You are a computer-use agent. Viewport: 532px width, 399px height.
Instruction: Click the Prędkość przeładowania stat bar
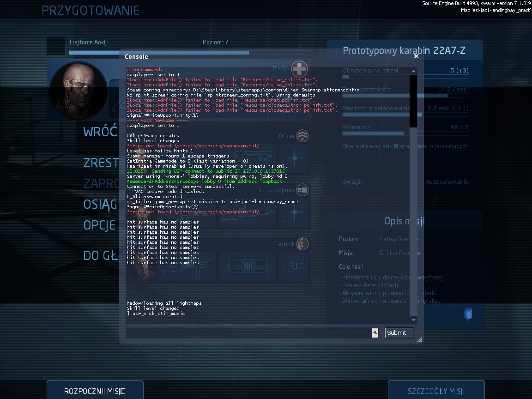click(x=405, y=115)
